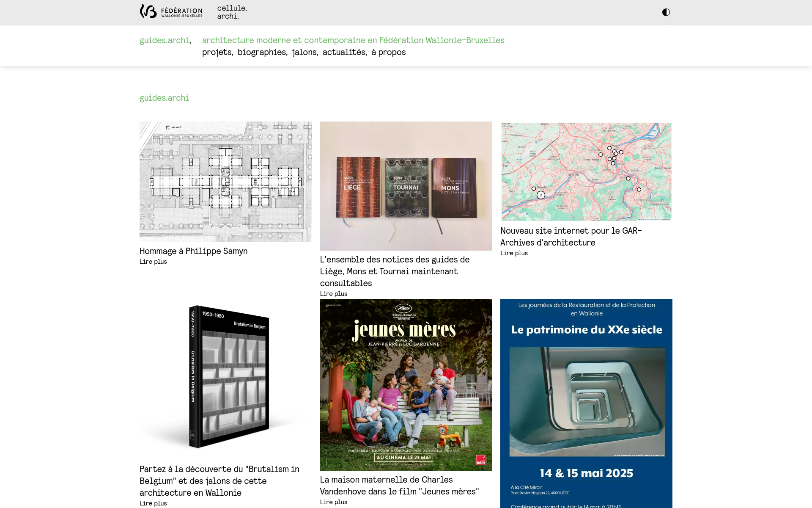Read more under GAR-Archives d'architecture article
Viewport: 812px width, 508px height.
[514, 253]
